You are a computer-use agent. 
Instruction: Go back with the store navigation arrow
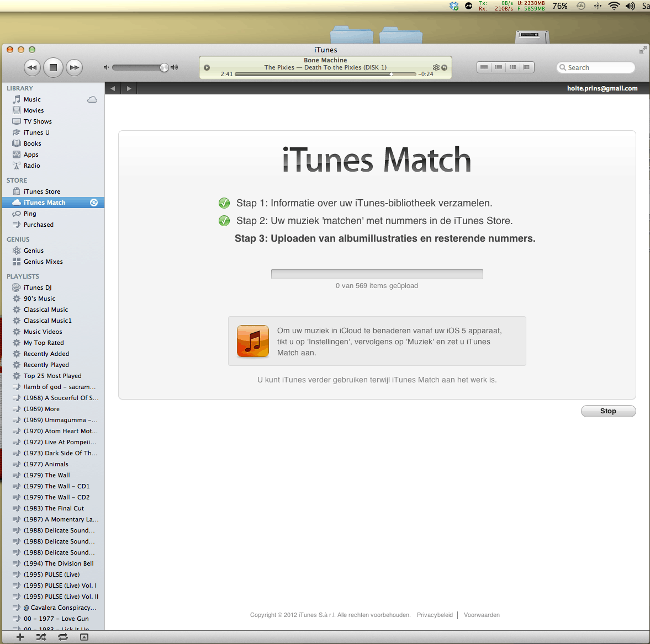point(113,88)
